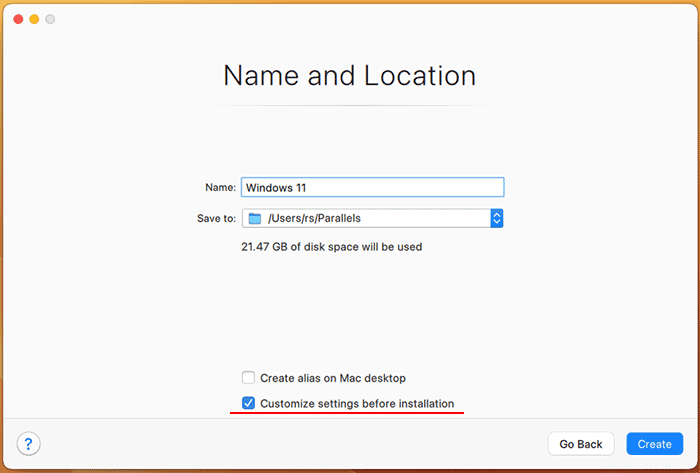The image size is (700, 473).
Task: Expand the Save to location arrows
Action: click(x=497, y=219)
